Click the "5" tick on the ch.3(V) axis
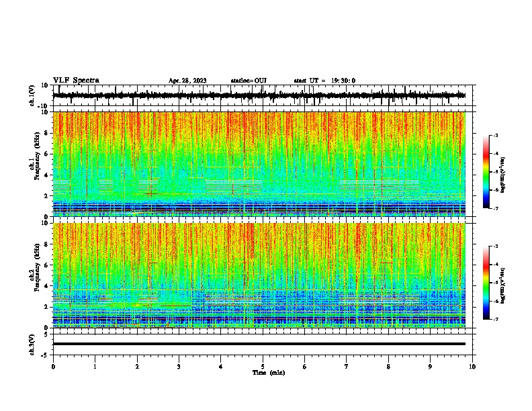532x411 pixels. (x=47, y=334)
